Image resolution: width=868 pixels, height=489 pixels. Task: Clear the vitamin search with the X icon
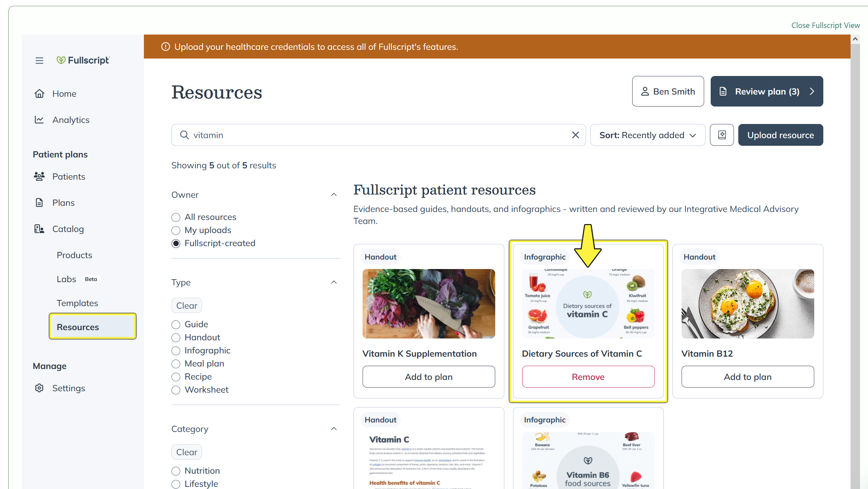coord(576,135)
